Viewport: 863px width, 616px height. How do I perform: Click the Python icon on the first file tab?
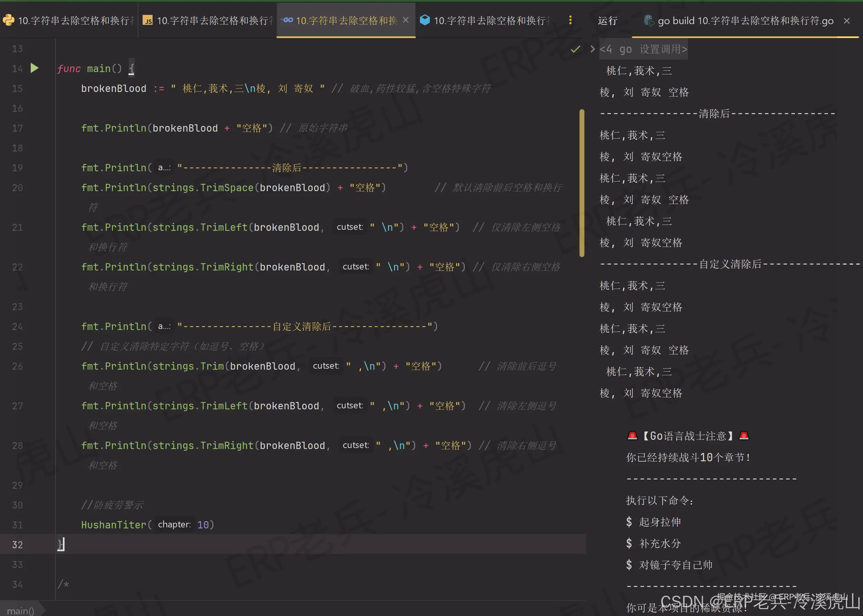tap(8, 20)
